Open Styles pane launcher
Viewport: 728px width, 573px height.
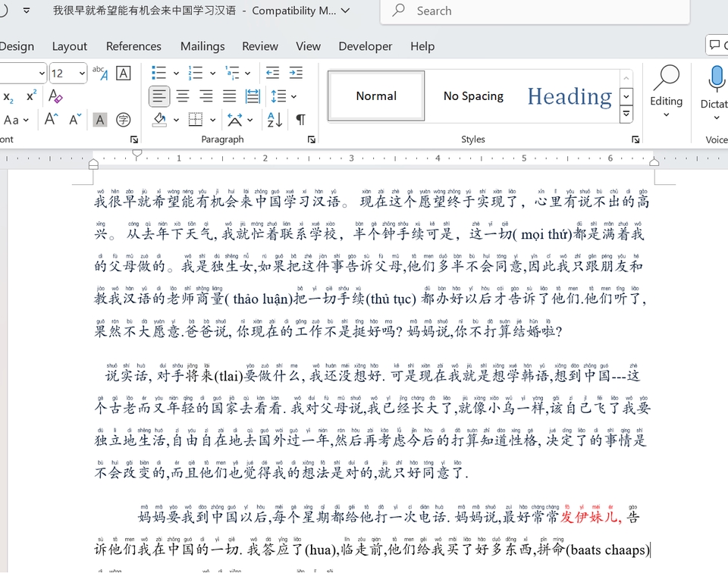tap(635, 139)
